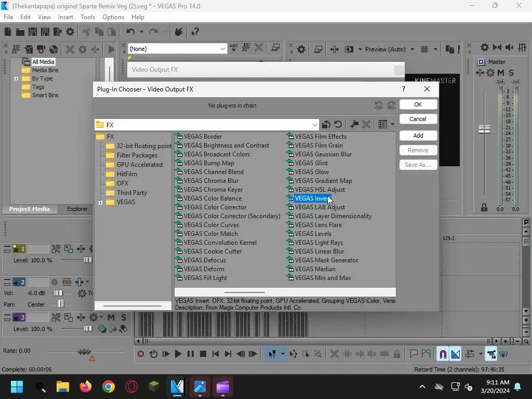The image size is (532, 399).
Task: Toggle Master bus Mute M button
Action: [x=501, y=73]
